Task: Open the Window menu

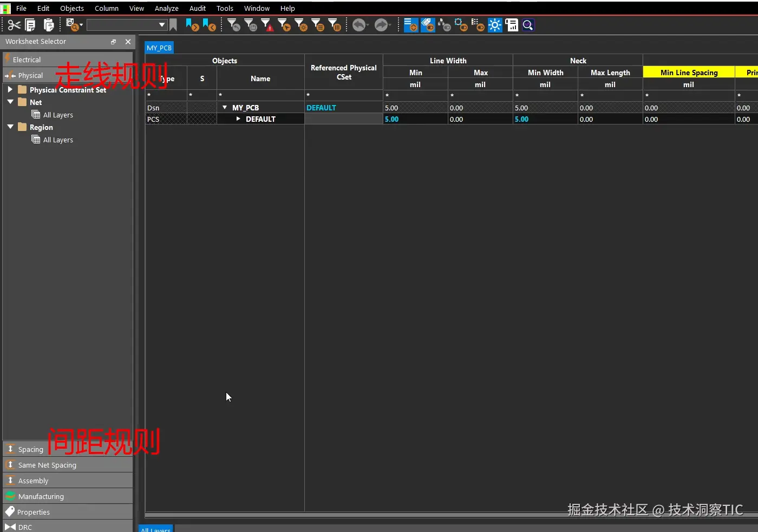Action: (257, 8)
